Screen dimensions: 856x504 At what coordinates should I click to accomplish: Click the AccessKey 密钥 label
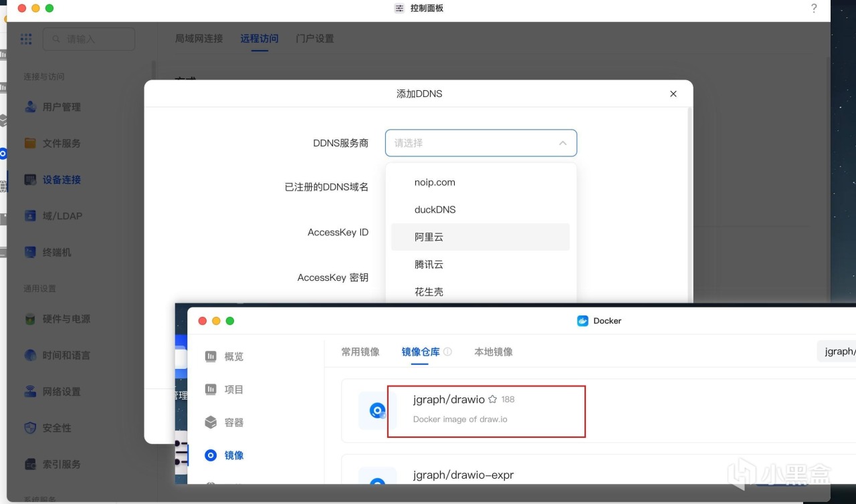(x=332, y=277)
